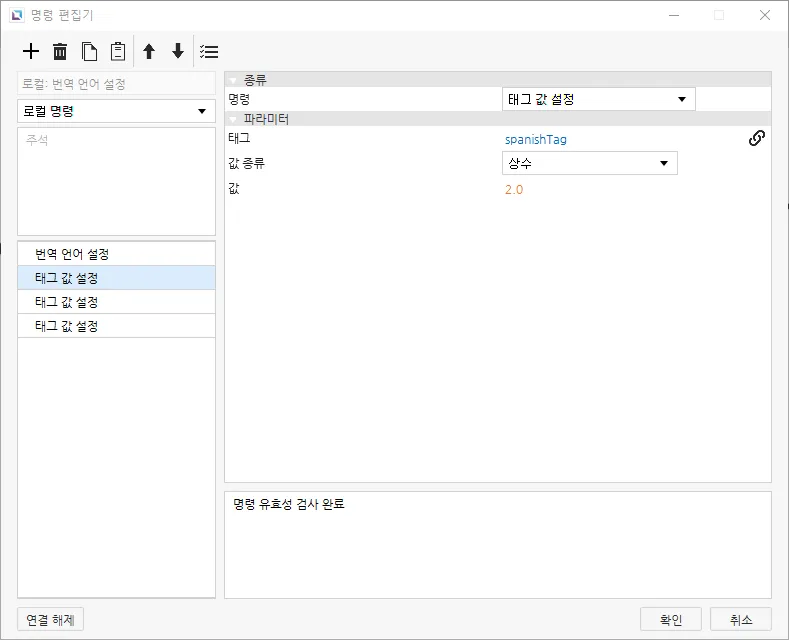Cancel with the 취소 button
789x640 pixels.
[x=740, y=620]
